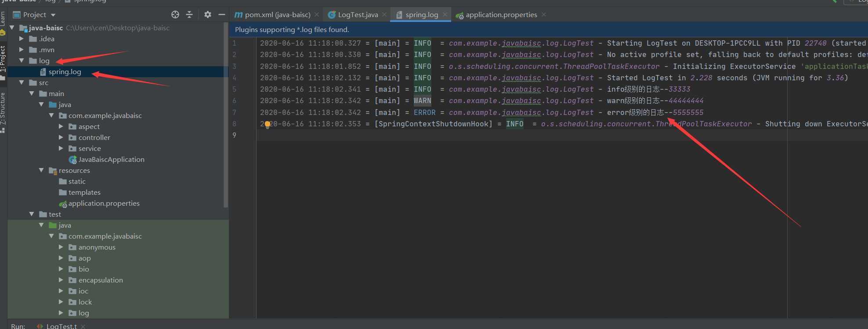Click the project tree vertical scrollbar

pyautogui.click(x=226, y=115)
